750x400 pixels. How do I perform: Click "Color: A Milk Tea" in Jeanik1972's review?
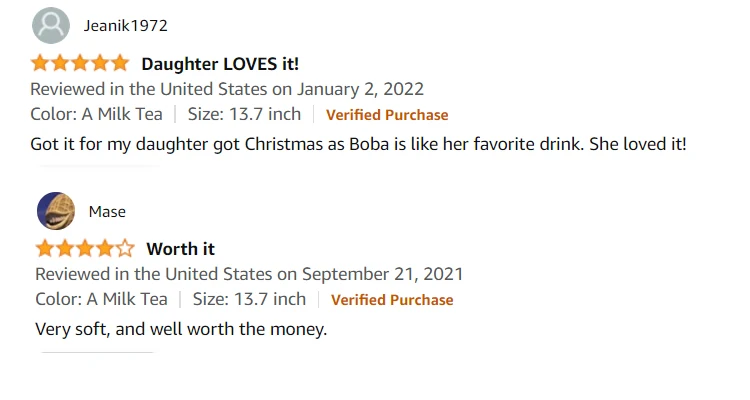coord(96,114)
